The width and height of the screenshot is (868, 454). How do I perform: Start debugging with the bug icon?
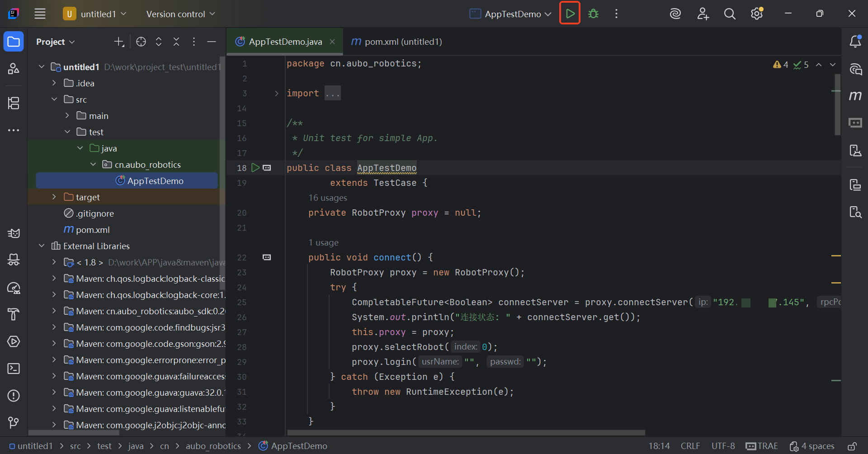(x=593, y=14)
